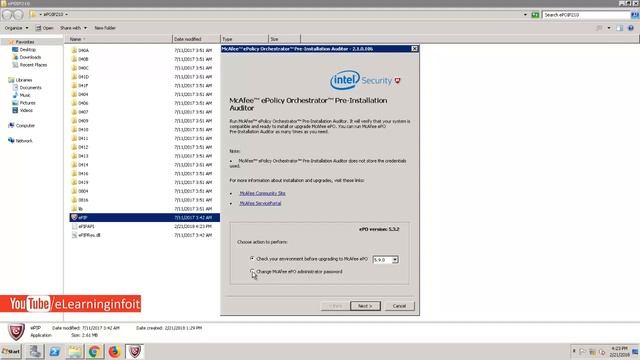Viewport: 640px width, 360px height.
Task: Sort by Type column header
Action: [x=244, y=39]
